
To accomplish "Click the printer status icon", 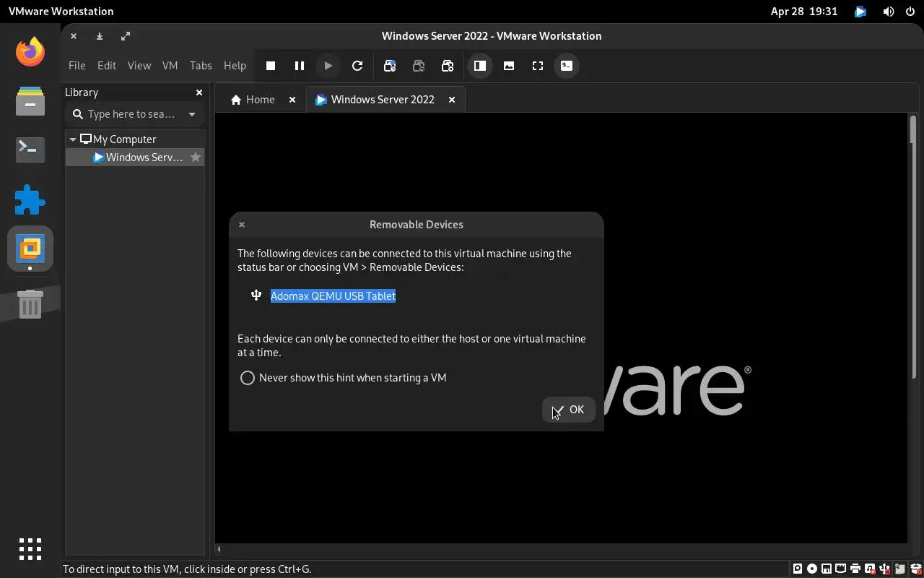I will tap(855, 569).
